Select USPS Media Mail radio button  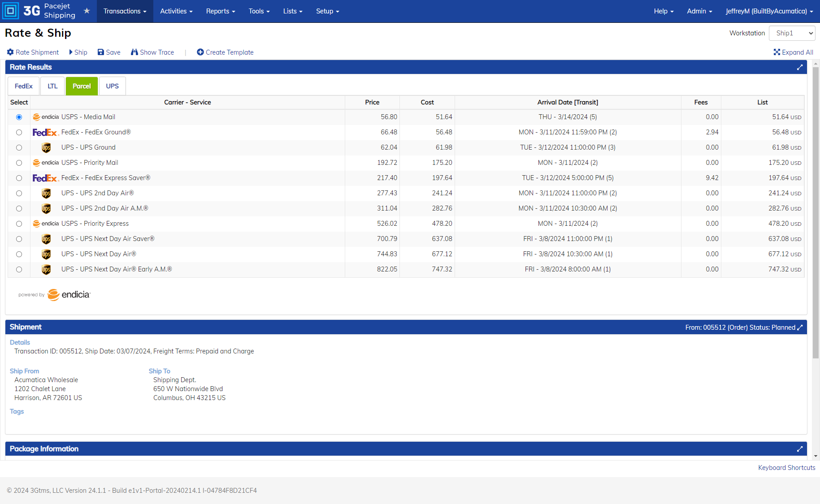[x=19, y=117]
